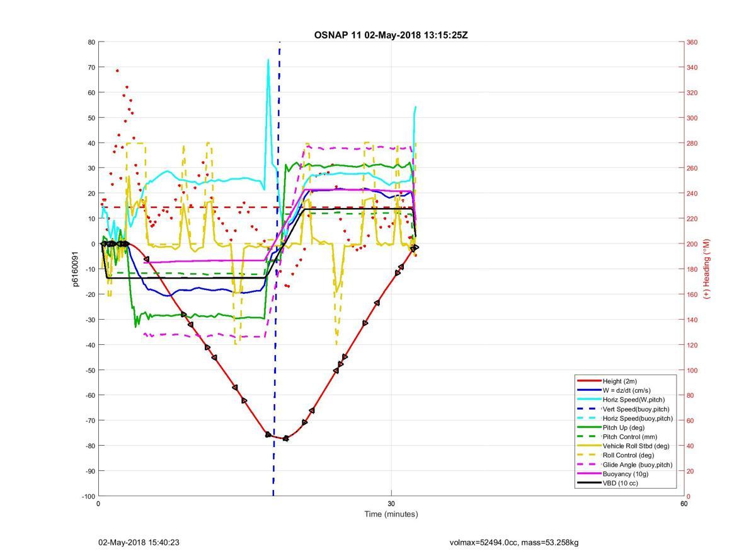This screenshot has height=558, width=756.
Task: Click the right axis tick label 360
Action: (692, 42)
